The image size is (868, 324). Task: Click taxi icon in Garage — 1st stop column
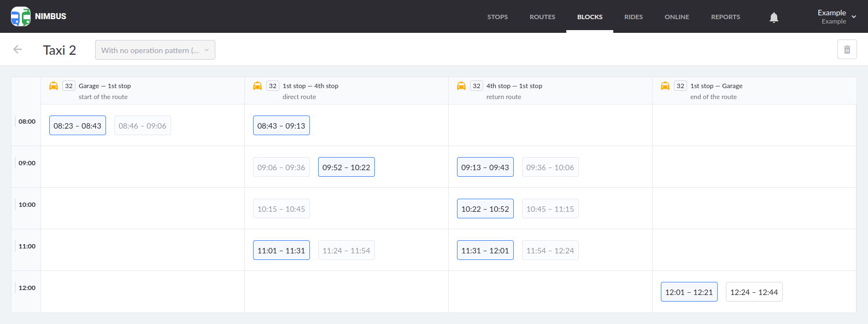pyautogui.click(x=54, y=86)
